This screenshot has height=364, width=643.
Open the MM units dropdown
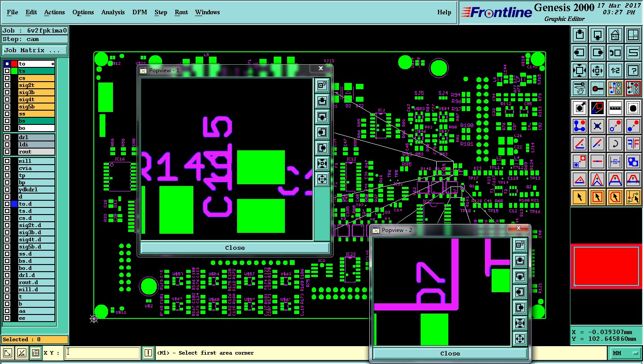pos(626,353)
